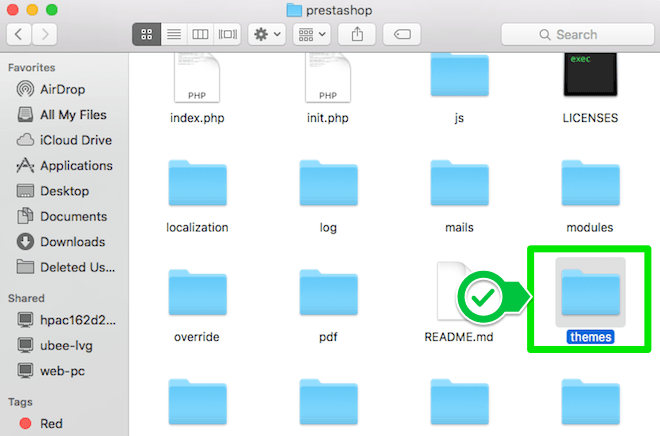This screenshot has width=660, height=436.
Task: Click the Tags sidebar heading
Action: click(x=20, y=402)
